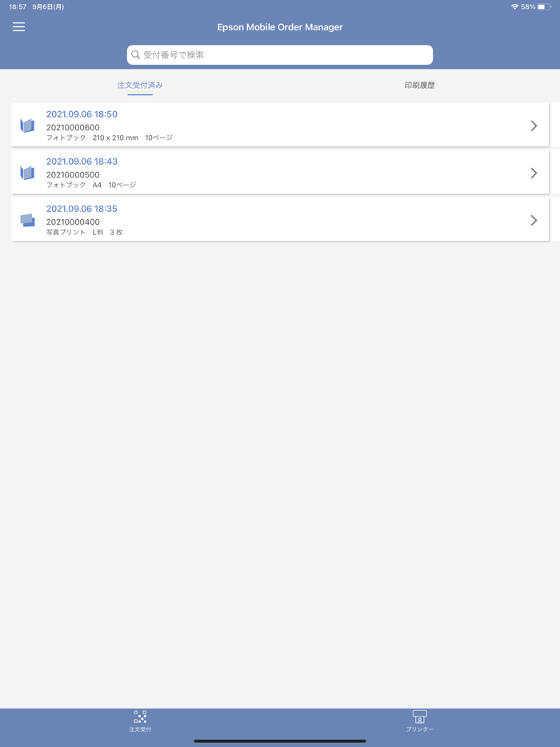
Task: Tap the photo print icon of order 20210000400
Action: coord(26,219)
